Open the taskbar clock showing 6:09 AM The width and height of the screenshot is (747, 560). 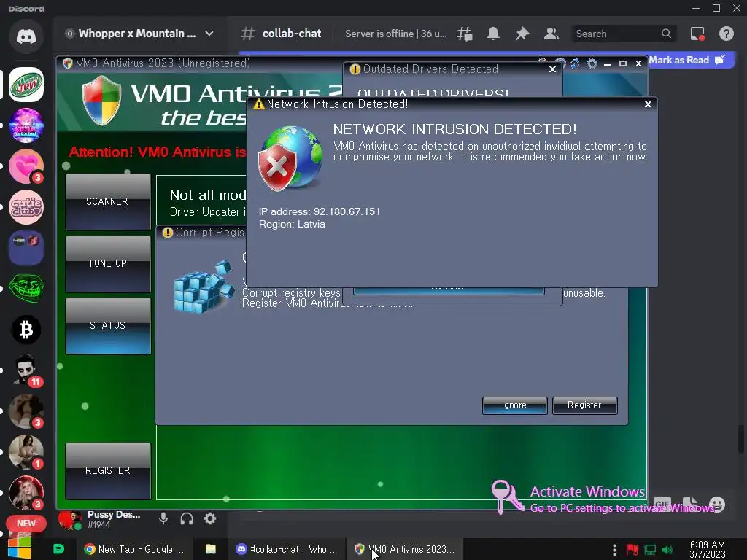tap(708, 549)
